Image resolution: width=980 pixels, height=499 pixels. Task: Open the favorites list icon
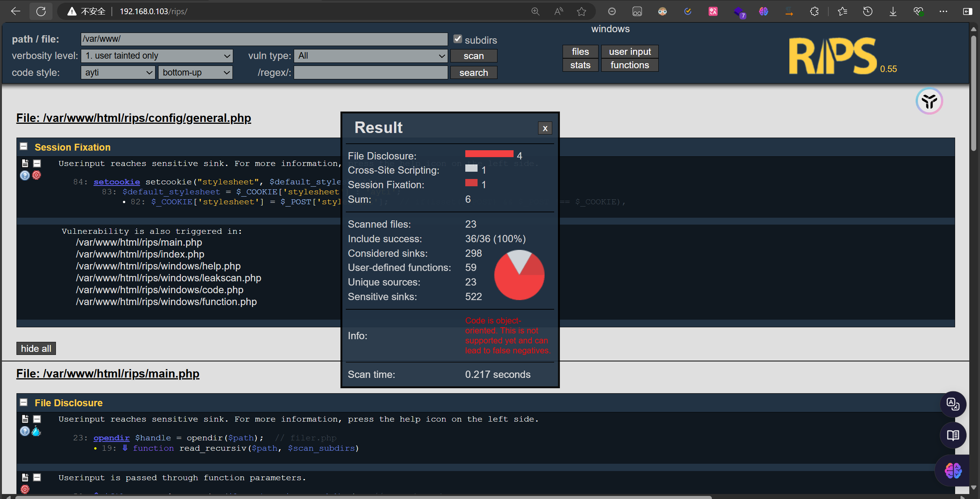[843, 11]
